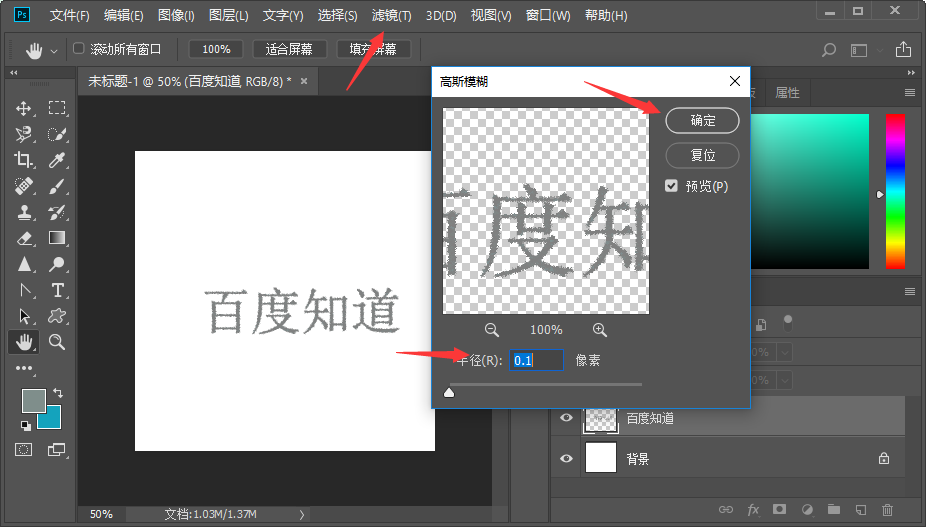Click the 适合屏幕 fit screen button

pyautogui.click(x=289, y=49)
